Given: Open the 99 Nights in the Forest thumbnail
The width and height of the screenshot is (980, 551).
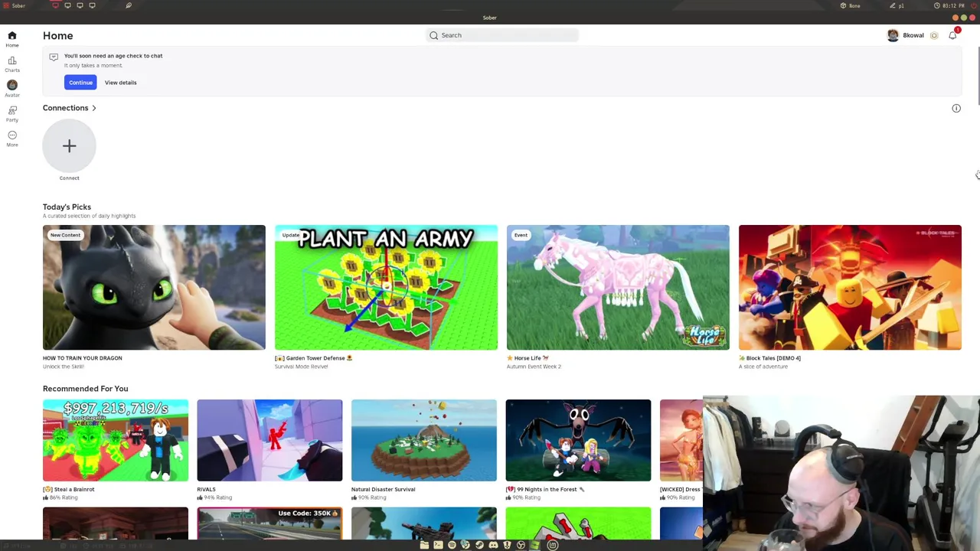Looking at the screenshot, I should pos(578,440).
